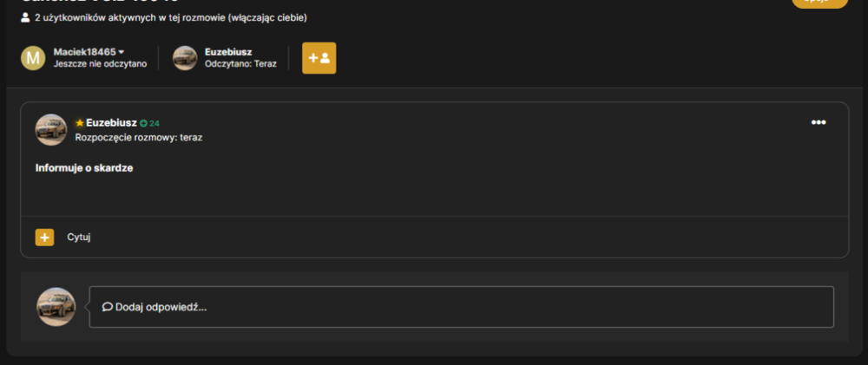Image resolution: width=868 pixels, height=365 pixels.
Task: Expand the caret next to Maciek18465
Action: [122, 52]
